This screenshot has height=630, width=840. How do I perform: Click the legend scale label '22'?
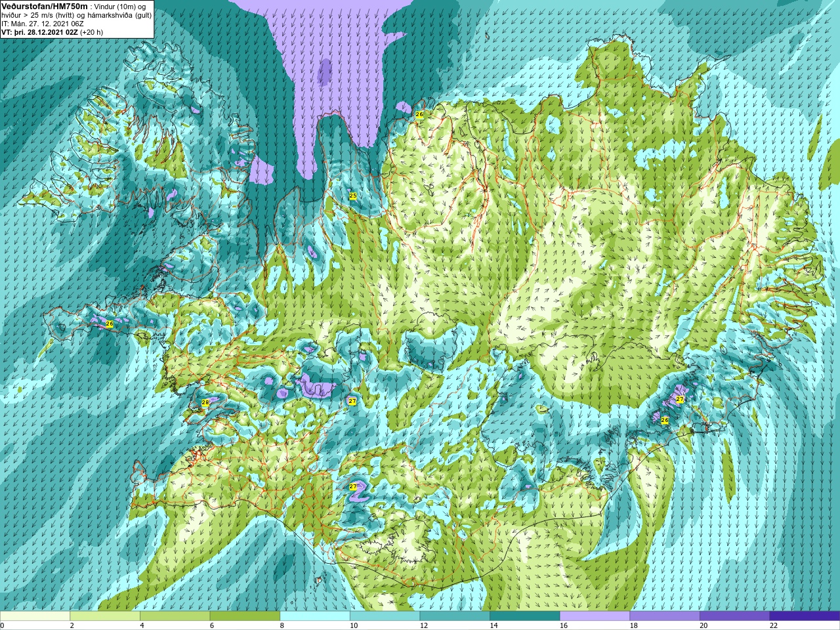pyautogui.click(x=774, y=625)
